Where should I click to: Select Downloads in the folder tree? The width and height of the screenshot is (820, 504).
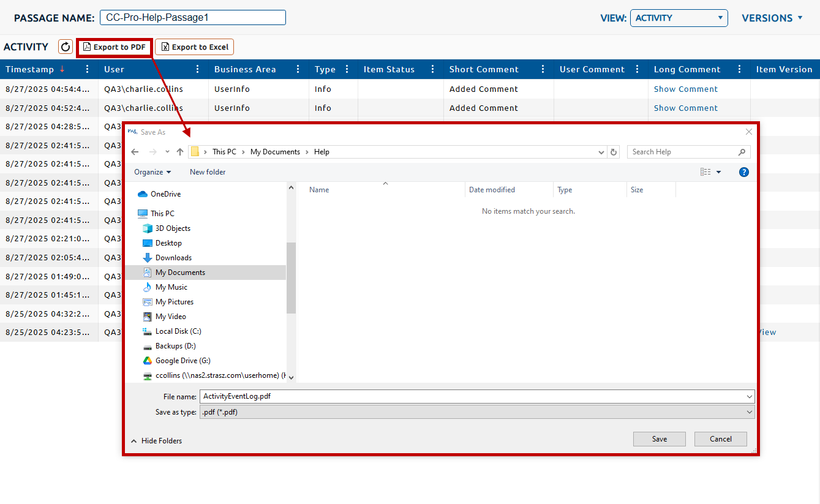coord(173,258)
